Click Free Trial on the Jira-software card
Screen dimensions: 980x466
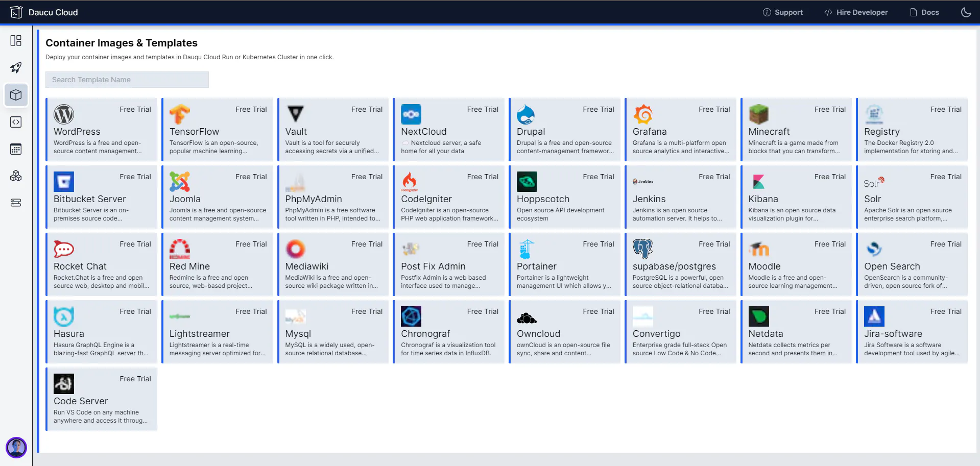(946, 311)
